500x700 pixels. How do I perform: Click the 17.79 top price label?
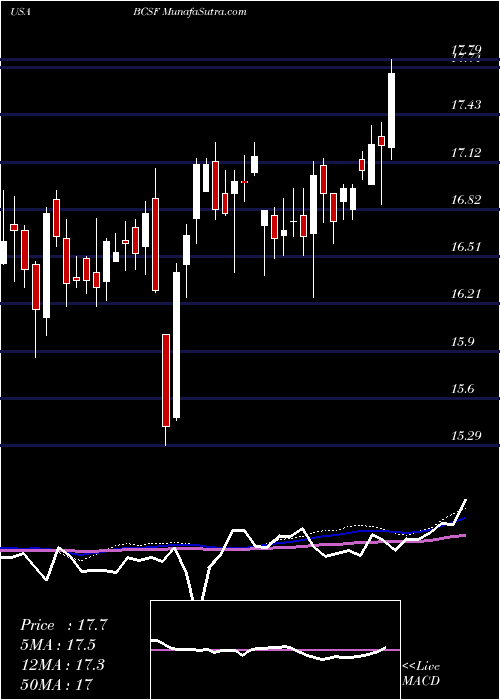coord(466,50)
